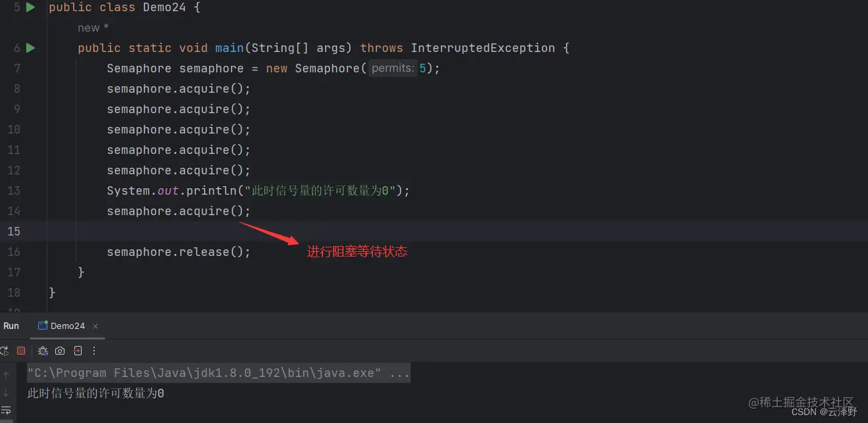The height and width of the screenshot is (423, 868).
Task: Click the main method name
Action: coord(230,48)
